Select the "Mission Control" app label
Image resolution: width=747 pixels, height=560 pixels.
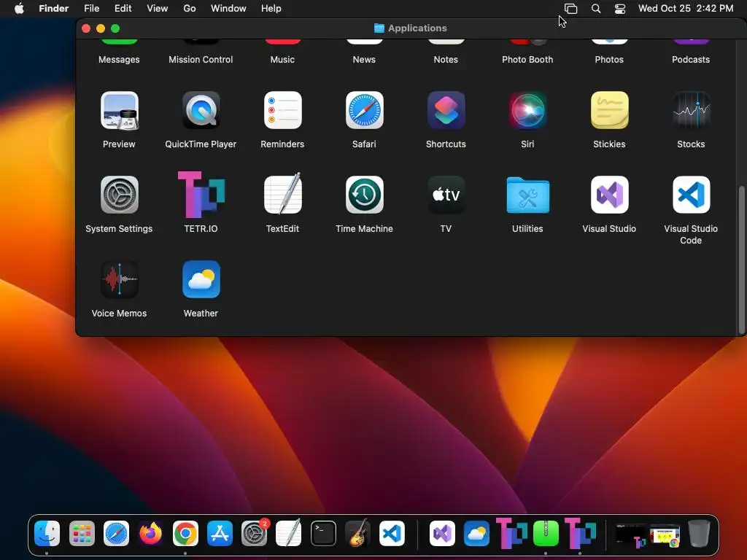(201, 60)
